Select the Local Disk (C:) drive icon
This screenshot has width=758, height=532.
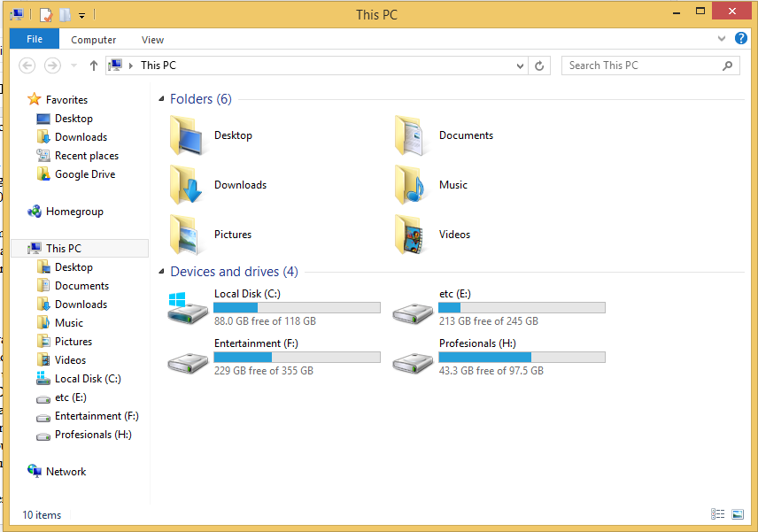188,308
